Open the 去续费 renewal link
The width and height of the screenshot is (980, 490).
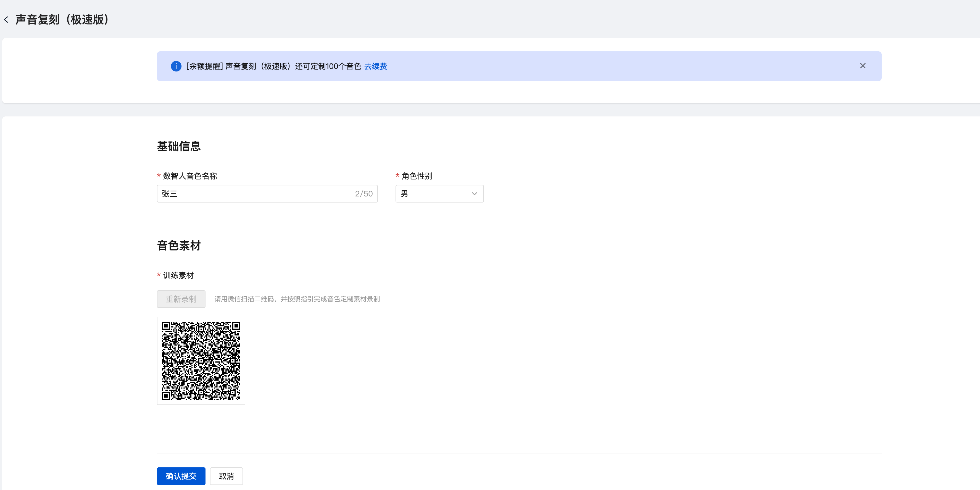(x=375, y=66)
